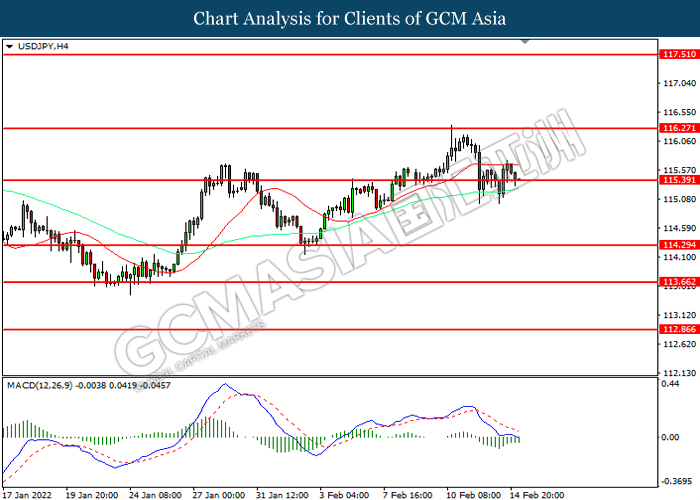Click the 114.590 price scale value
The width and height of the screenshot is (700, 500).
tap(679, 228)
